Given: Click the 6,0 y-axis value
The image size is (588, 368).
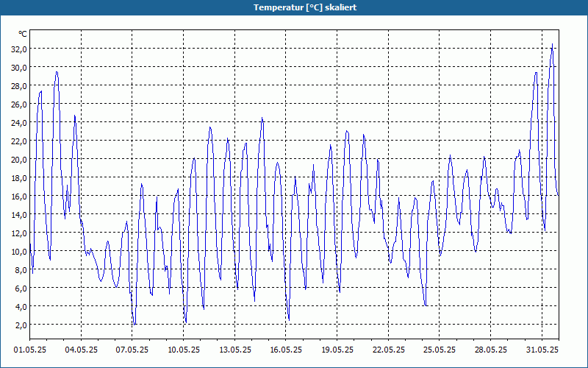Looking at the screenshot, I should click(21, 288).
